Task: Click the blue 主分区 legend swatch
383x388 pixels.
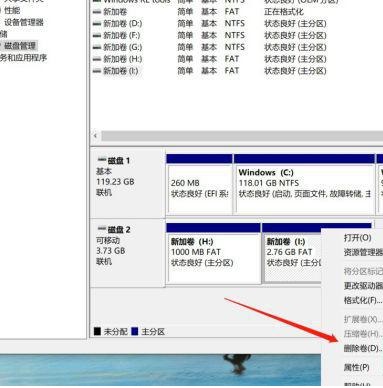Action: [135, 331]
